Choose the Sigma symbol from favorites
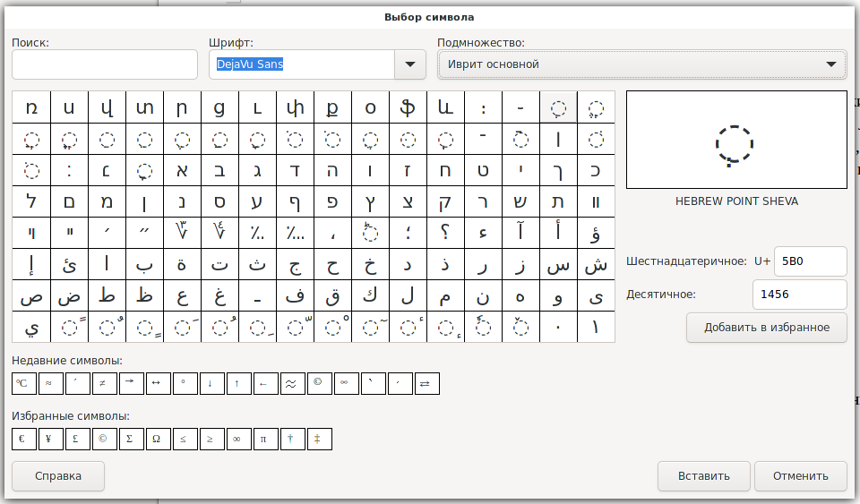The width and height of the screenshot is (860, 504). (132, 439)
